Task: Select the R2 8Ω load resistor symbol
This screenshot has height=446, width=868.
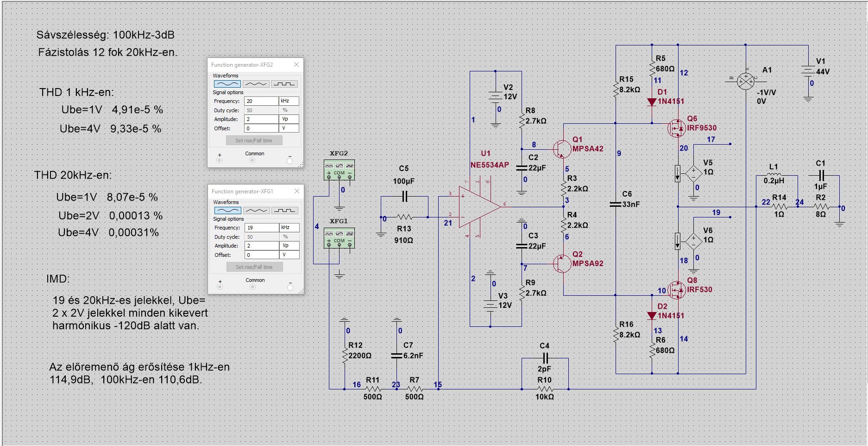Action: click(821, 207)
